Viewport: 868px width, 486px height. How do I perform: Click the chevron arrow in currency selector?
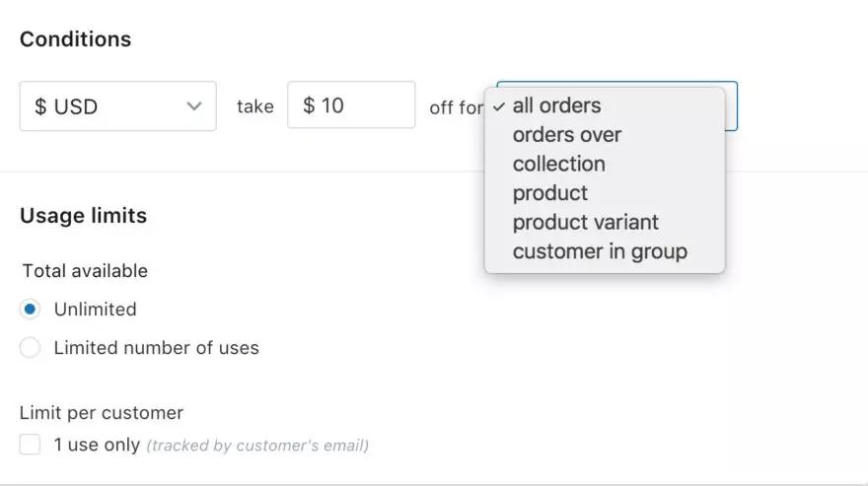tap(194, 106)
